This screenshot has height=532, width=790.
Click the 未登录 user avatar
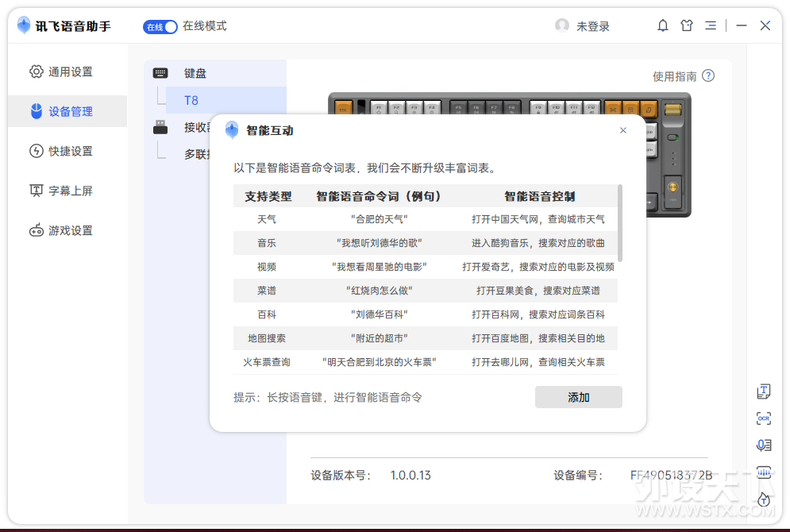pos(562,25)
